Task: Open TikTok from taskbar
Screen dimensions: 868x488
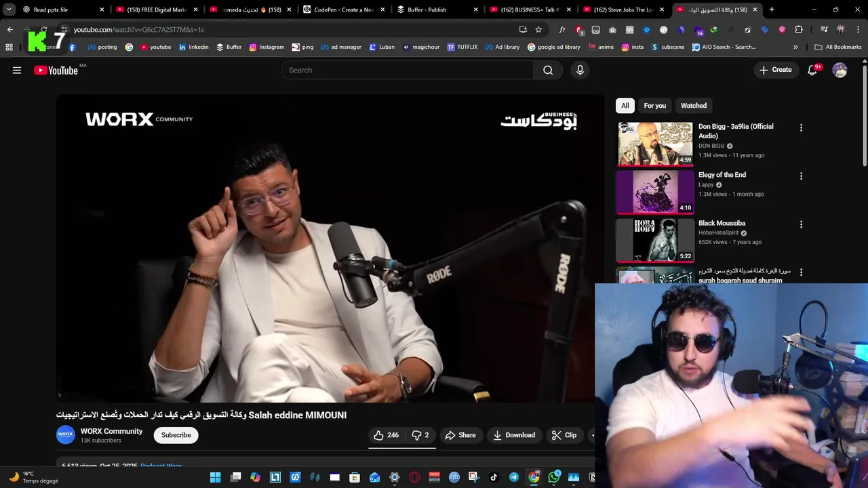Action: (494, 477)
